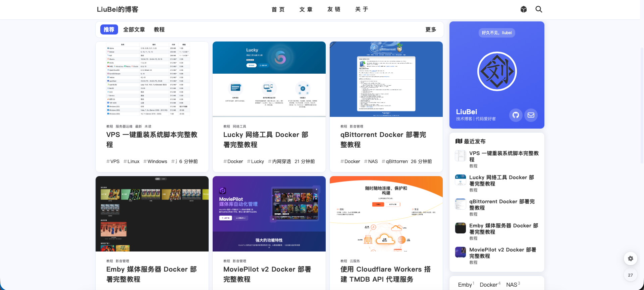This screenshot has height=290, width=644.
Task: Open MoviePilot v2 Docker article card title
Action: click(267, 274)
